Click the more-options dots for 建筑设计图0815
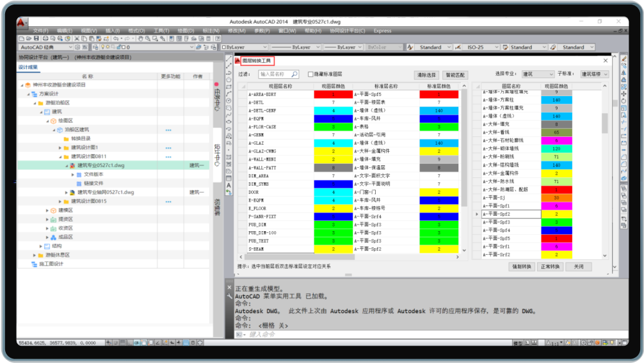Image resolution: width=644 pixels, height=363 pixels. pyautogui.click(x=168, y=202)
